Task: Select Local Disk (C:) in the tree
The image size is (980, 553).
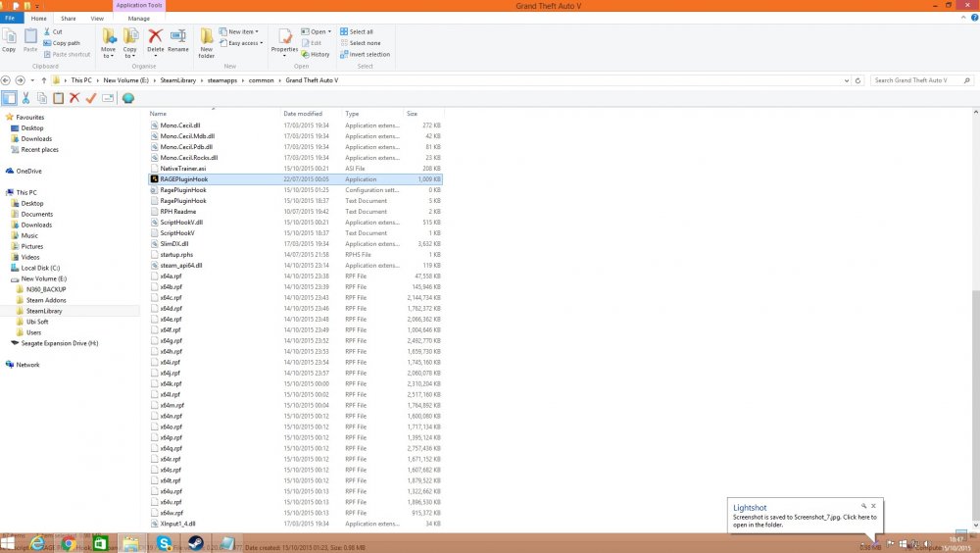Action: (40, 268)
